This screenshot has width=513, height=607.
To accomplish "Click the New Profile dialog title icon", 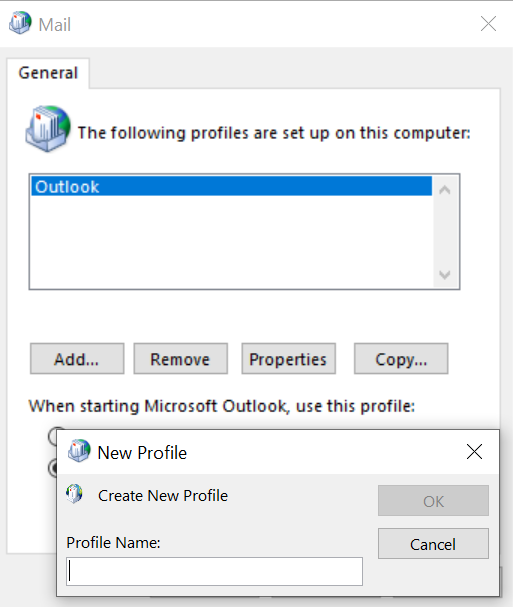I will click(79, 451).
